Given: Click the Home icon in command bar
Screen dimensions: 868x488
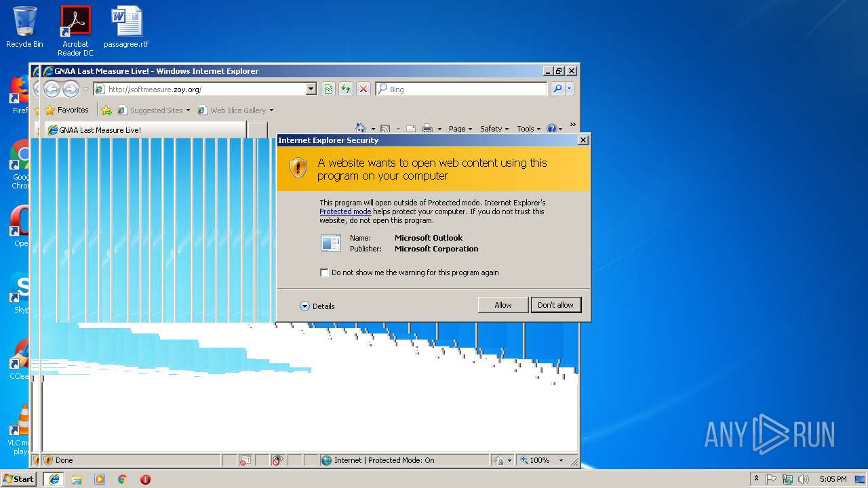Looking at the screenshot, I should click(x=361, y=128).
